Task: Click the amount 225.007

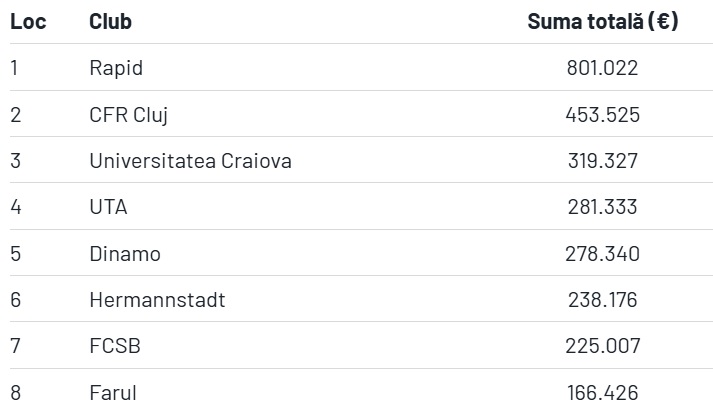Action: pyautogui.click(x=603, y=346)
